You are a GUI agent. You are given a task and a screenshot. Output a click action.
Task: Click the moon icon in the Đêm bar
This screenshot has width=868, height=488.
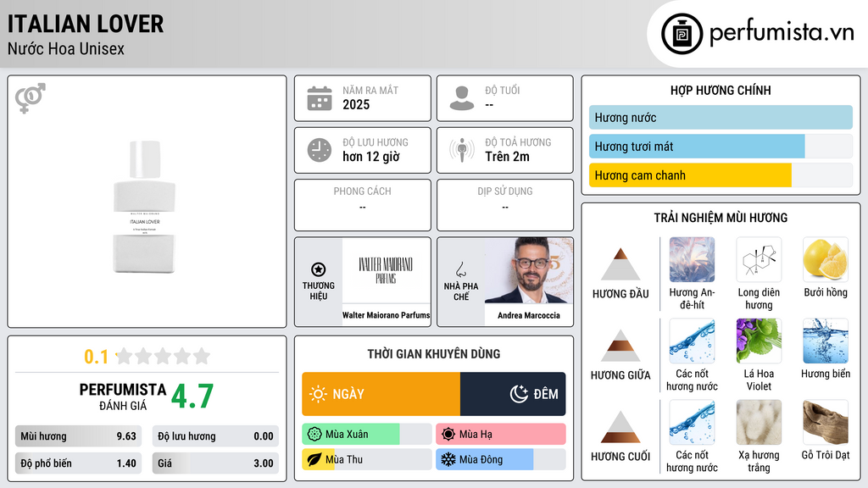point(519,394)
